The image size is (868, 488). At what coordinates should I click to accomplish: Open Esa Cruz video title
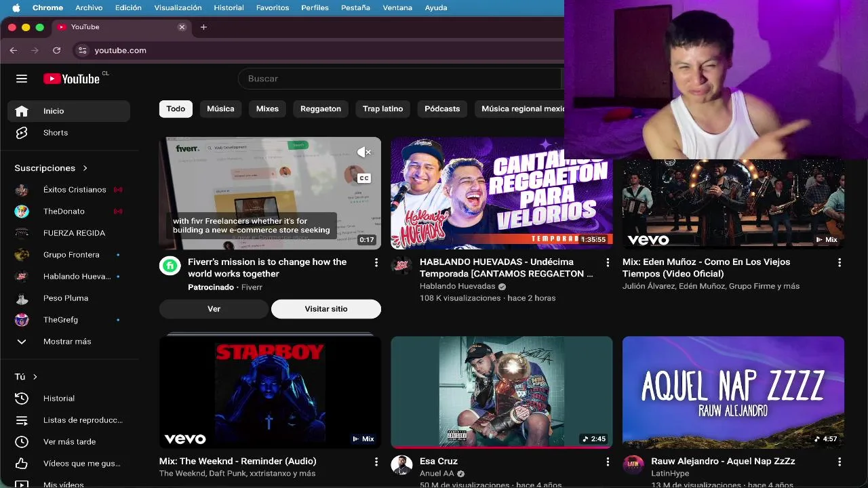[x=439, y=461]
